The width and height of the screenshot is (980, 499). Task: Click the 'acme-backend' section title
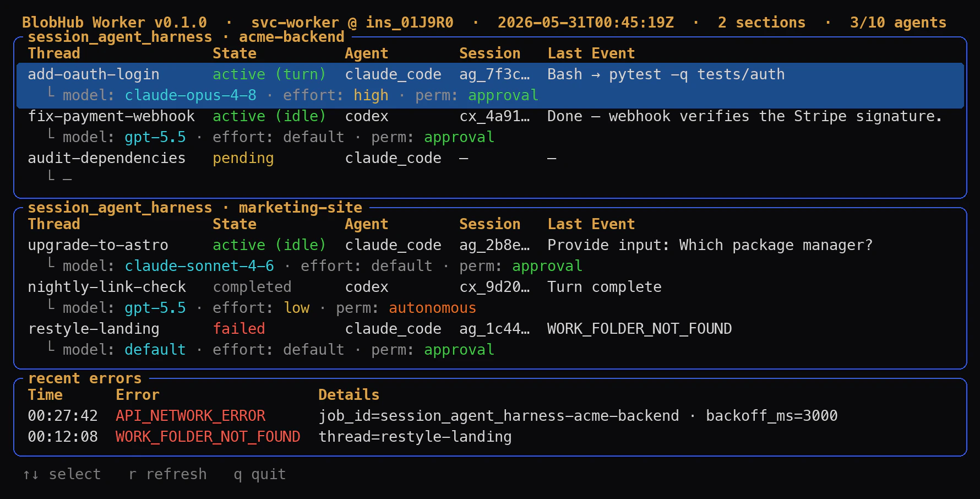click(x=292, y=37)
